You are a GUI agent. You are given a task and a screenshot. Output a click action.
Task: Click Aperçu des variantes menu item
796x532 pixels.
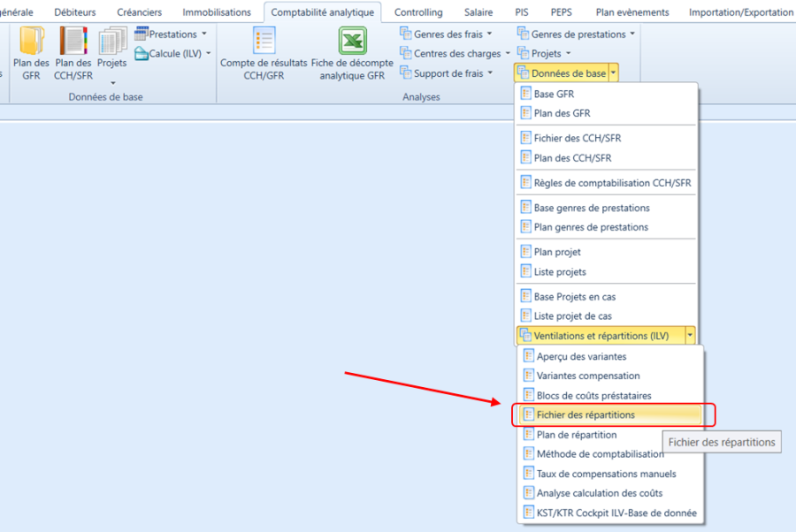(581, 356)
